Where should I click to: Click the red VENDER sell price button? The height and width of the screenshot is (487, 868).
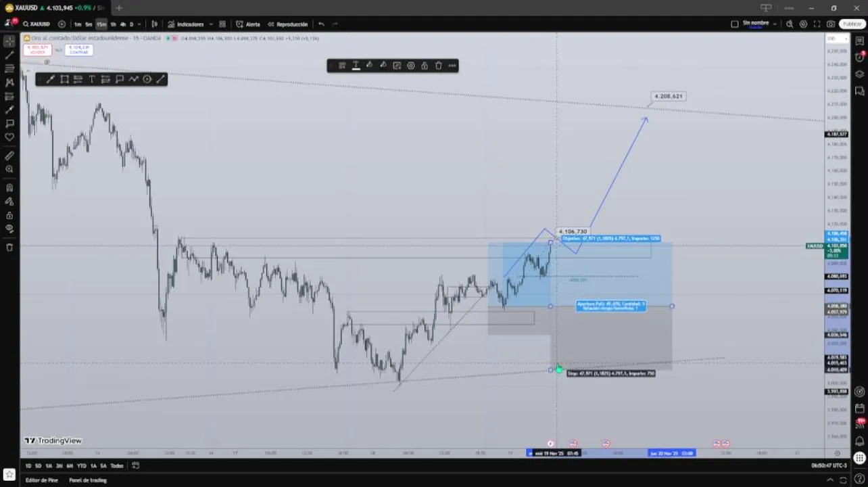point(38,49)
